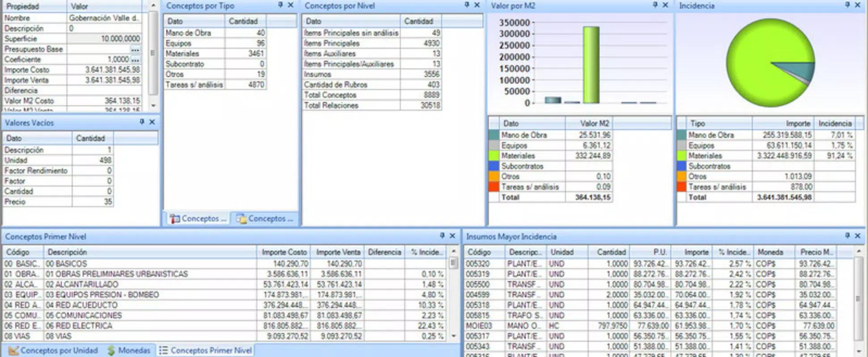The height and width of the screenshot is (357, 868).
Task: Close the Valores Vacíos panel
Action: point(152,122)
